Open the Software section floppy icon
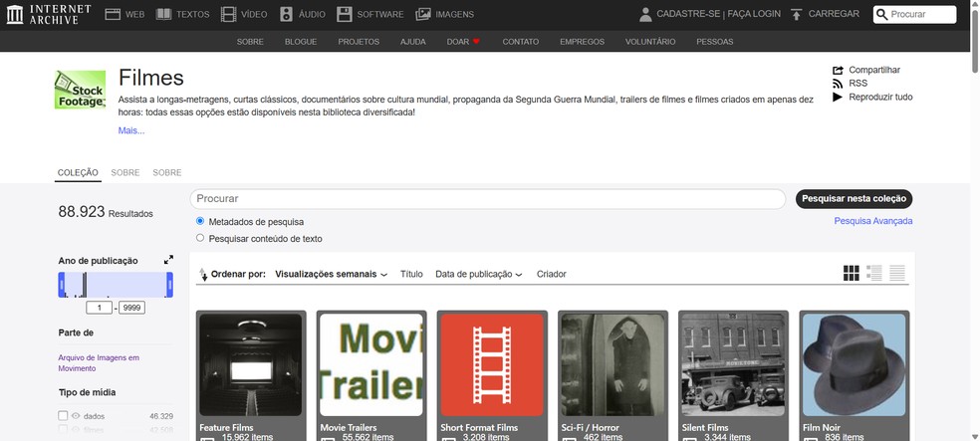980x441 pixels. [x=344, y=14]
